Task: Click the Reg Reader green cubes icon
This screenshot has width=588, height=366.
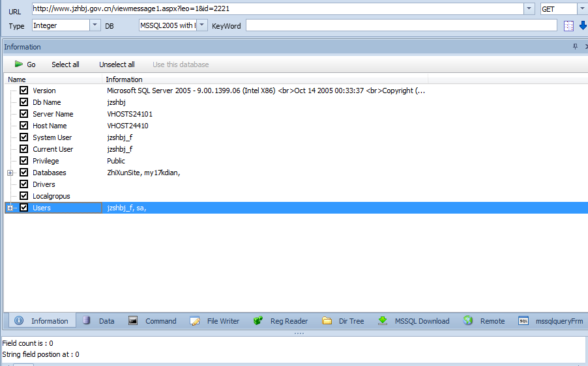Action: (x=258, y=320)
